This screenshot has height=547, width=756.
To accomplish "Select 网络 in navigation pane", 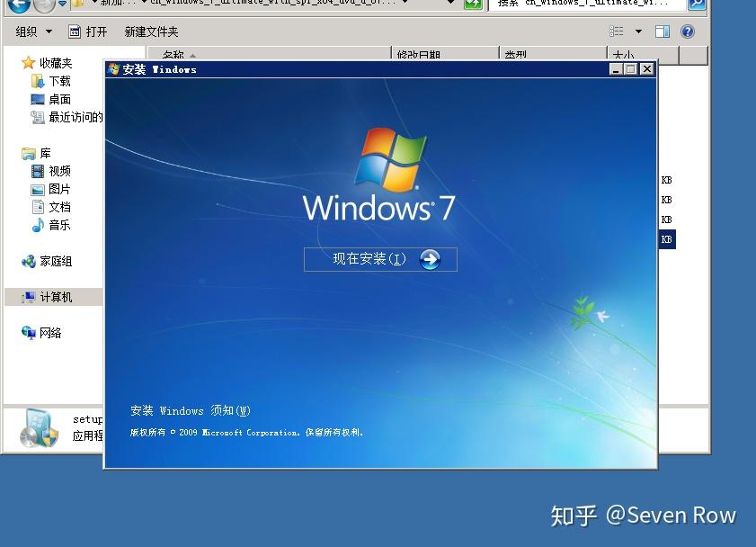I will 50,333.
